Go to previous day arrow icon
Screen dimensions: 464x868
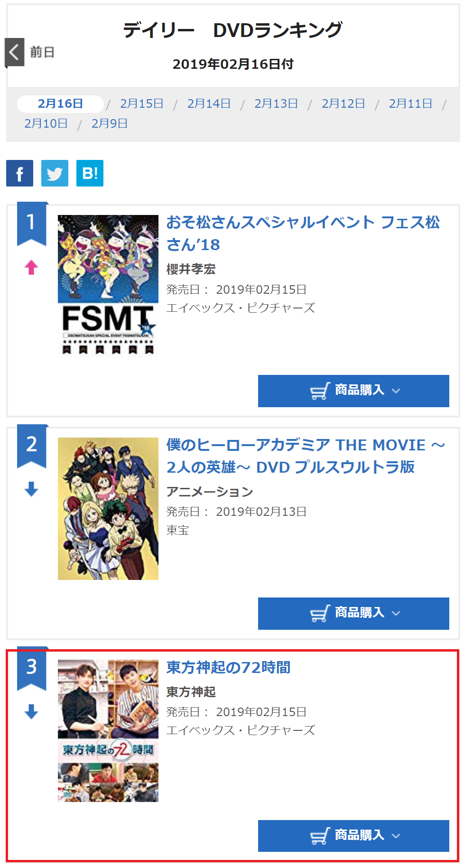point(15,52)
